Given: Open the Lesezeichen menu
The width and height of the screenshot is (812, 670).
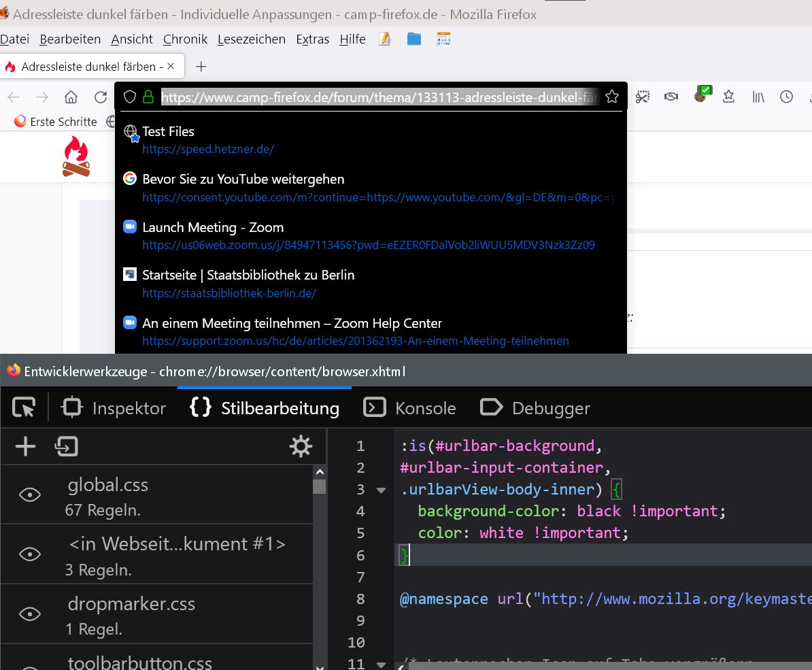Looking at the screenshot, I should (x=251, y=39).
